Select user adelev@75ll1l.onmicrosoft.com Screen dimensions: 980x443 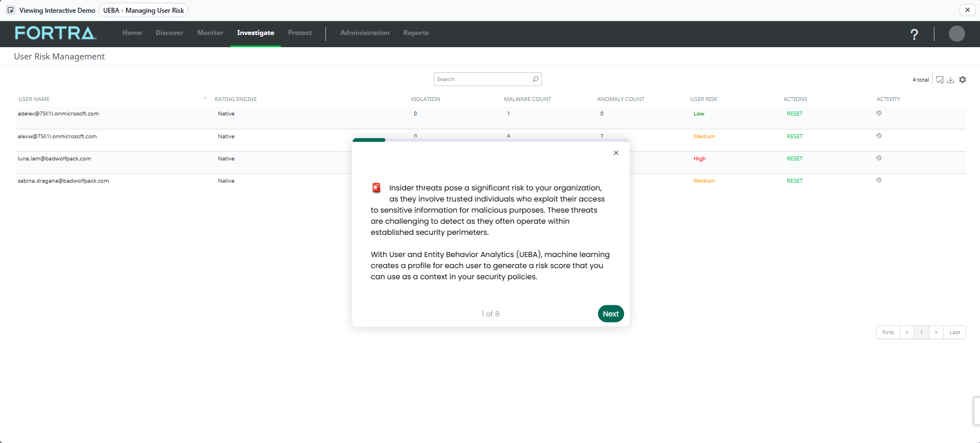58,114
